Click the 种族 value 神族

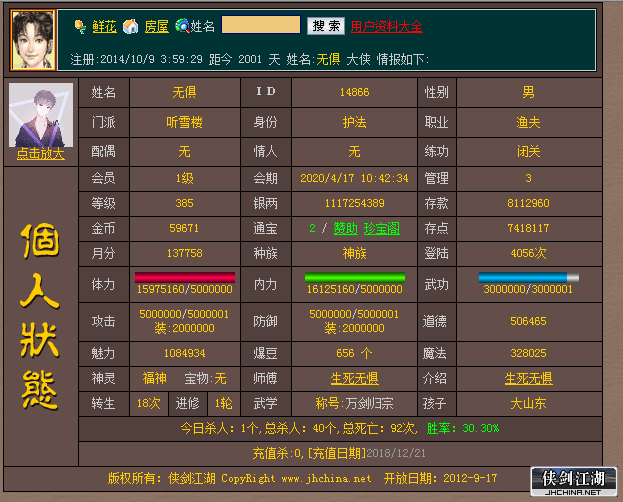354,254
